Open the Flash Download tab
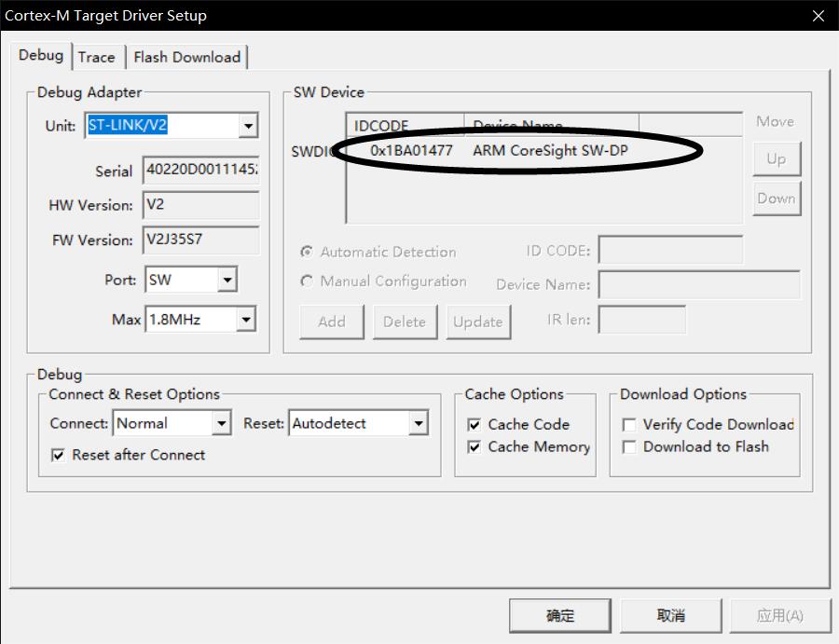 click(186, 57)
